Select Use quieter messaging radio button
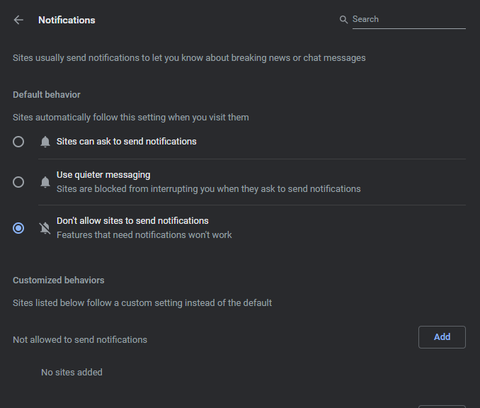The width and height of the screenshot is (480, 408). point(18,182)
